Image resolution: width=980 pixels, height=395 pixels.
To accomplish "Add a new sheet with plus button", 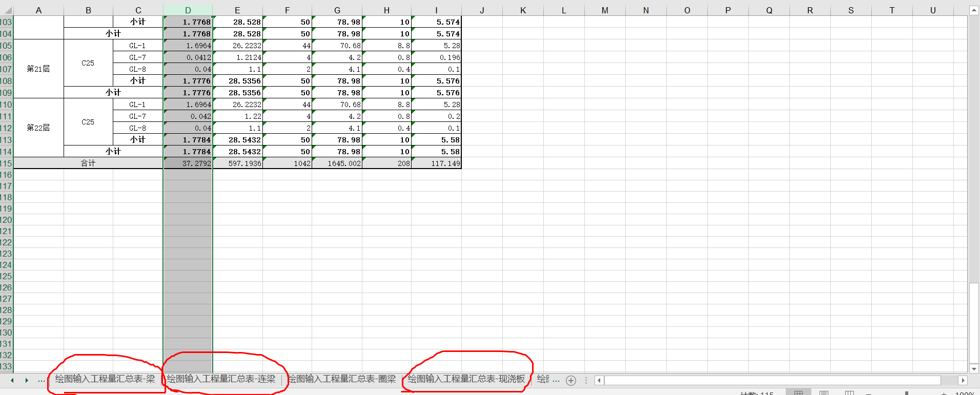I will click(x=571, y=381).
